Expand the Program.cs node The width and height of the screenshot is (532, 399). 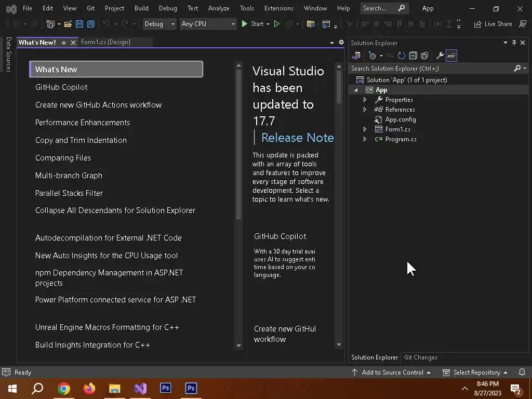[x=365, y=139]
